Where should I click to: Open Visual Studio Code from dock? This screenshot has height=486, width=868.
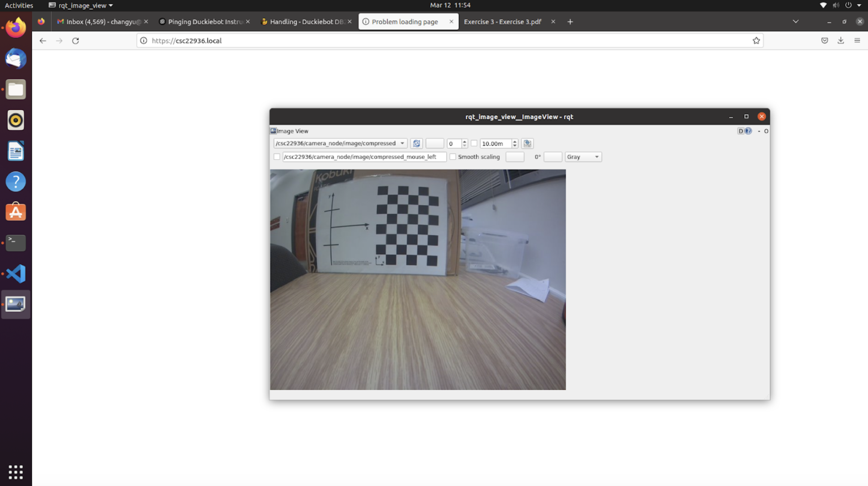coord(16,274)
